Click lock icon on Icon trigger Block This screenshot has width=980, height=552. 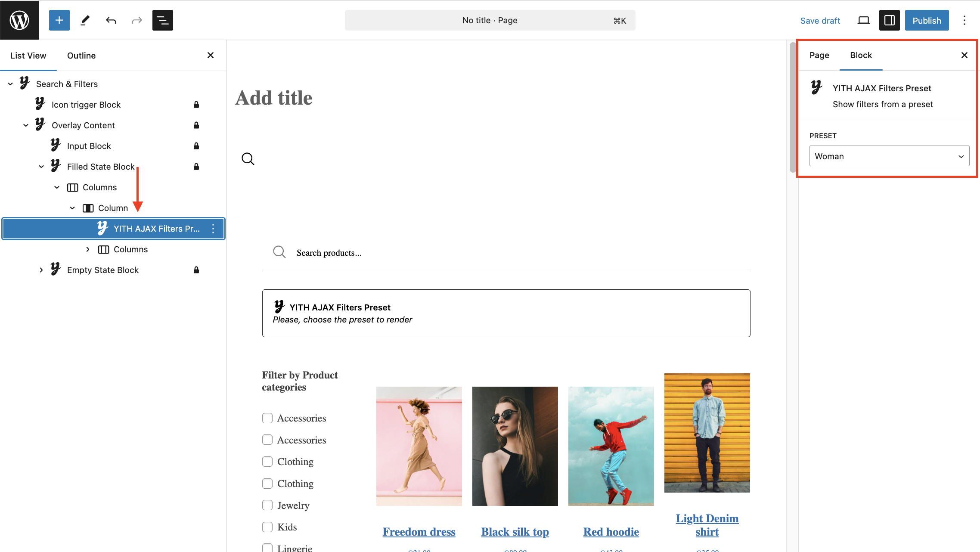coord(196,105)
